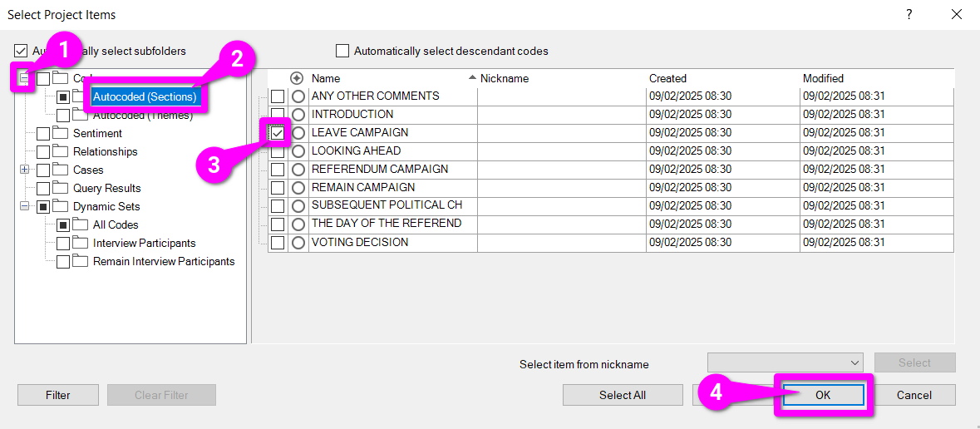Check the LOOKING AHEAD item checkbox
The width and height of the screenshot is (980, 429).
pyautogui.click(x=278, y=151)
